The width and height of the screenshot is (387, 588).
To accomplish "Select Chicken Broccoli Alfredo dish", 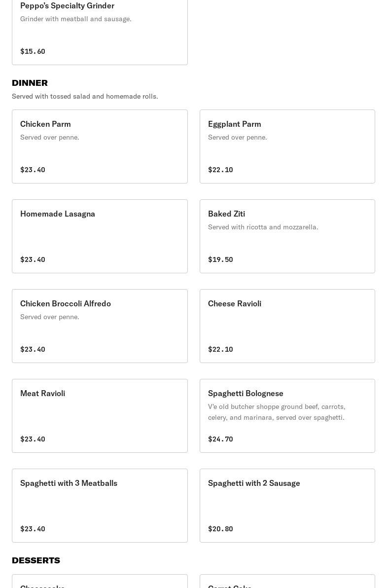I will 100,326.
